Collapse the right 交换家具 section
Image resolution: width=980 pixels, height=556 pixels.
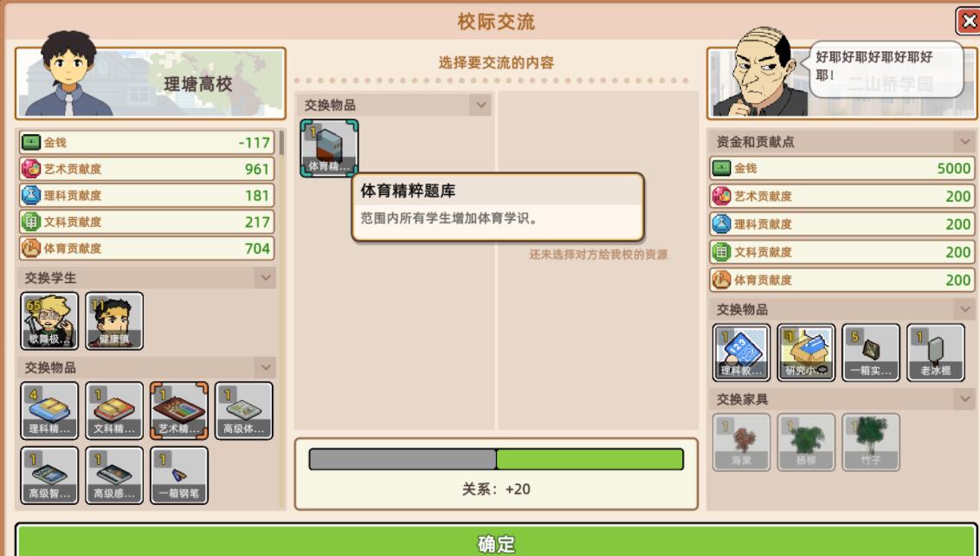[x=964, y=399]
